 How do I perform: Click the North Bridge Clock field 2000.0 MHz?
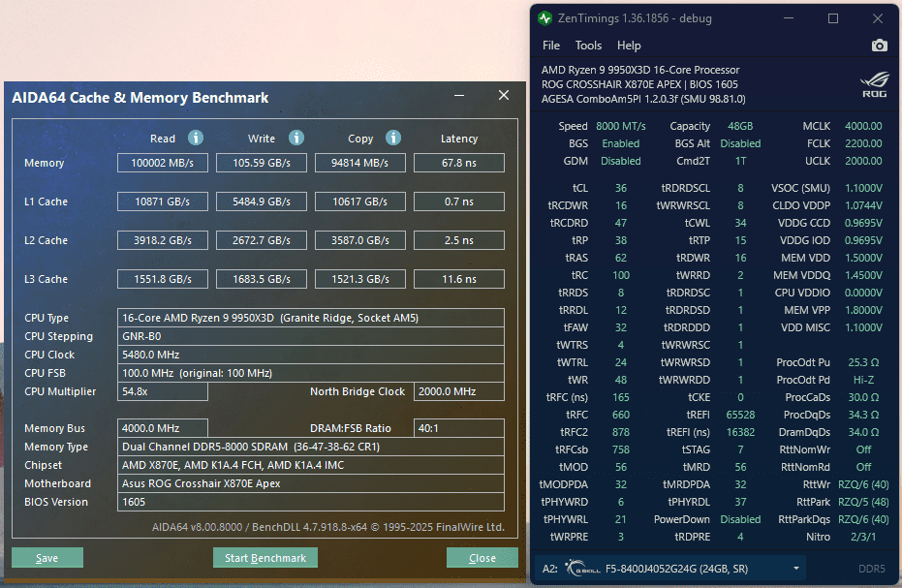pos(459,391)
